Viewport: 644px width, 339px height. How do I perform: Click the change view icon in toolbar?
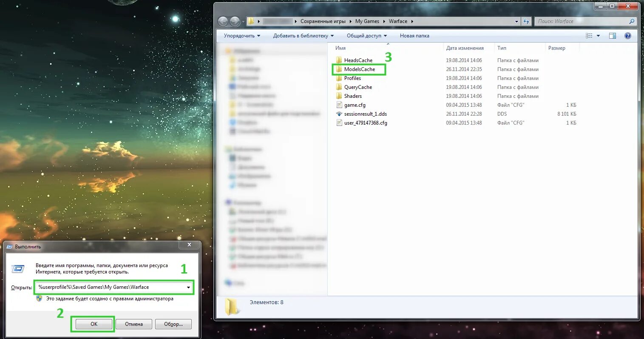[x=589, y=36]
